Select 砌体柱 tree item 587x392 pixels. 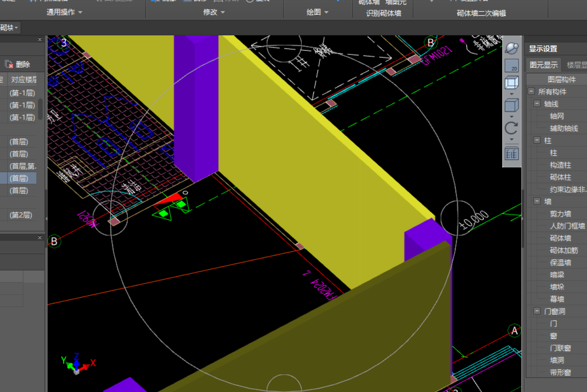coord(560,177)
